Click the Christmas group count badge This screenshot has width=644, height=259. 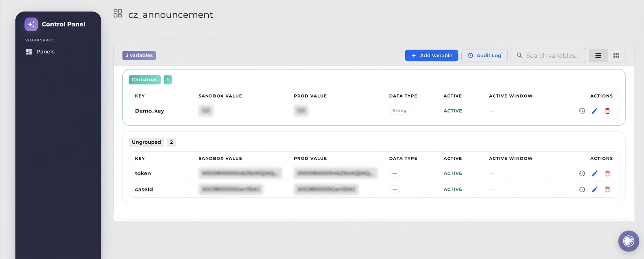coord(168,80)
